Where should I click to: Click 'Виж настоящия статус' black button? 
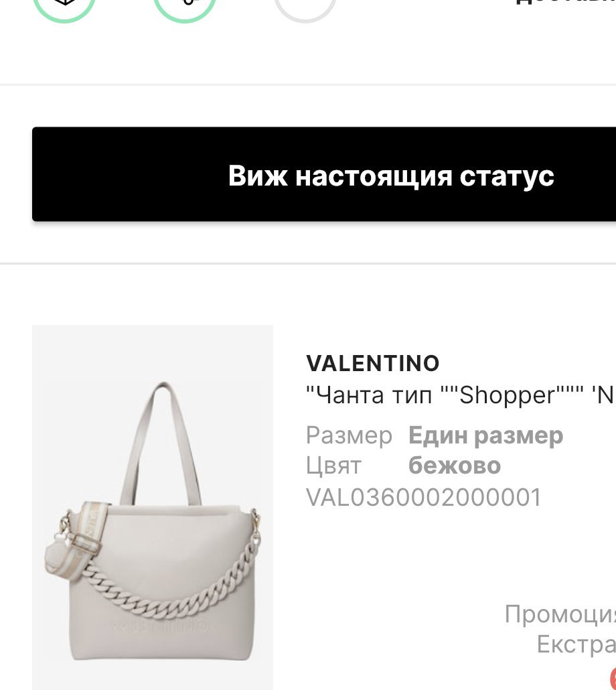coord(324,174)
